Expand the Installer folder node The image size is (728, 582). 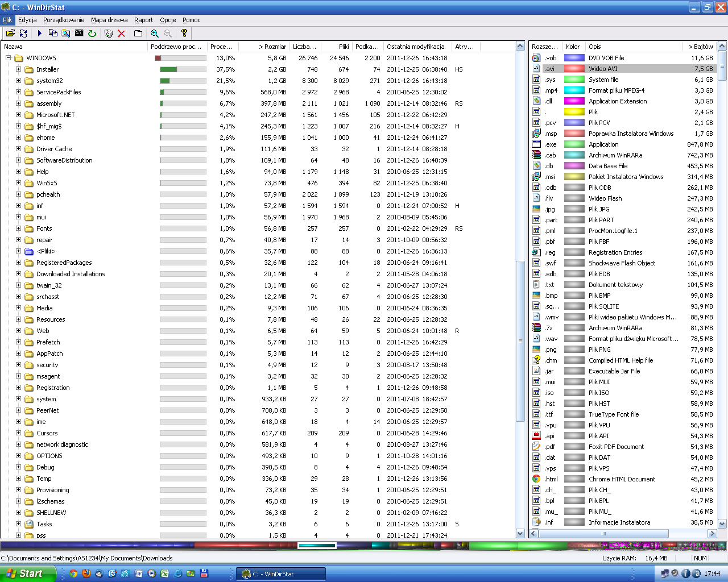(x=19, y=69)
